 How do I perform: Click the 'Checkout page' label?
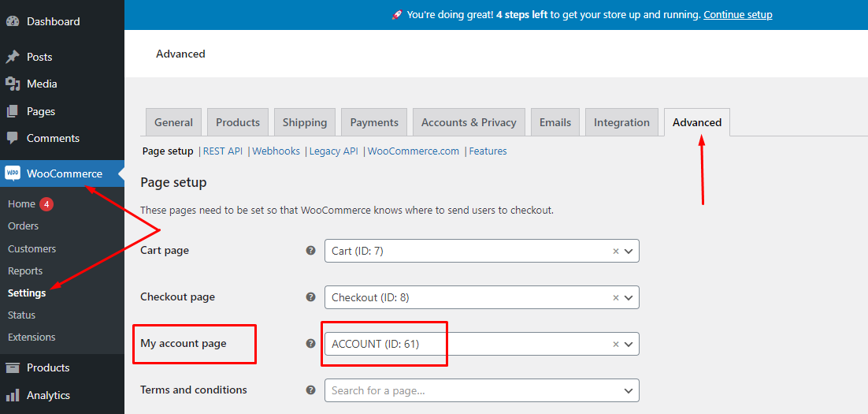tap(178, 297)
